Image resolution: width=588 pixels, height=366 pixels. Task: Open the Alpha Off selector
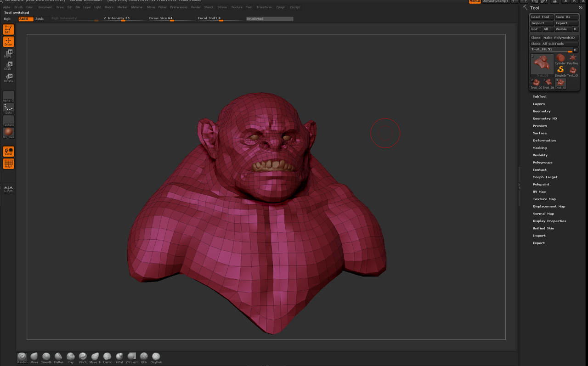pyautogui.click(x=8, y=96)
